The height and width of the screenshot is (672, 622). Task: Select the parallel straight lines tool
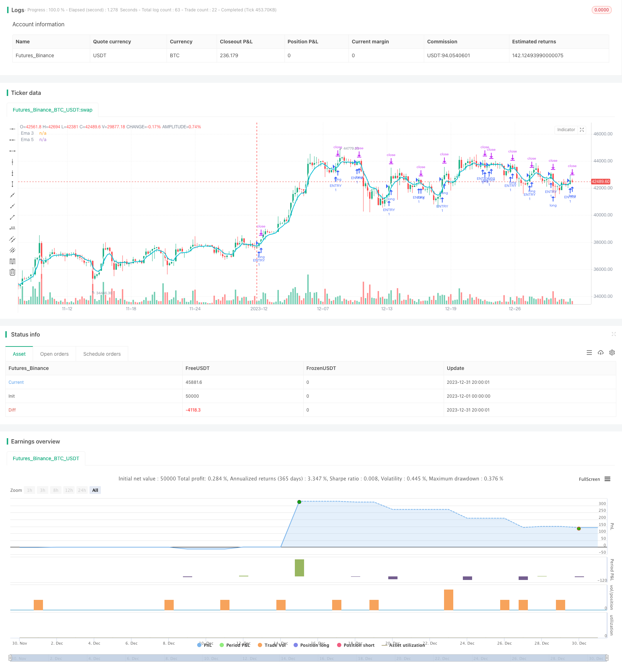[12, 250]
